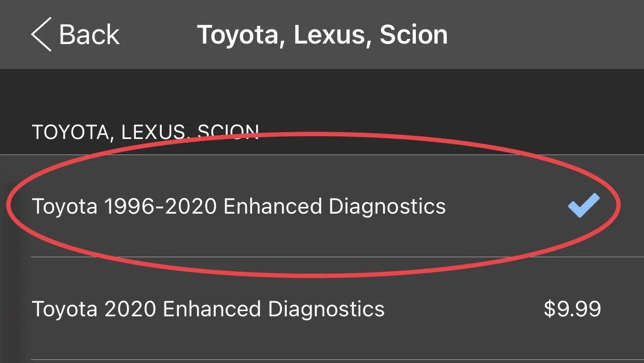Toggle the checkmark for 1996-2020 diagnostics
Image resolution: width=644 pixels, height=363 pixels.
[583, 205]
